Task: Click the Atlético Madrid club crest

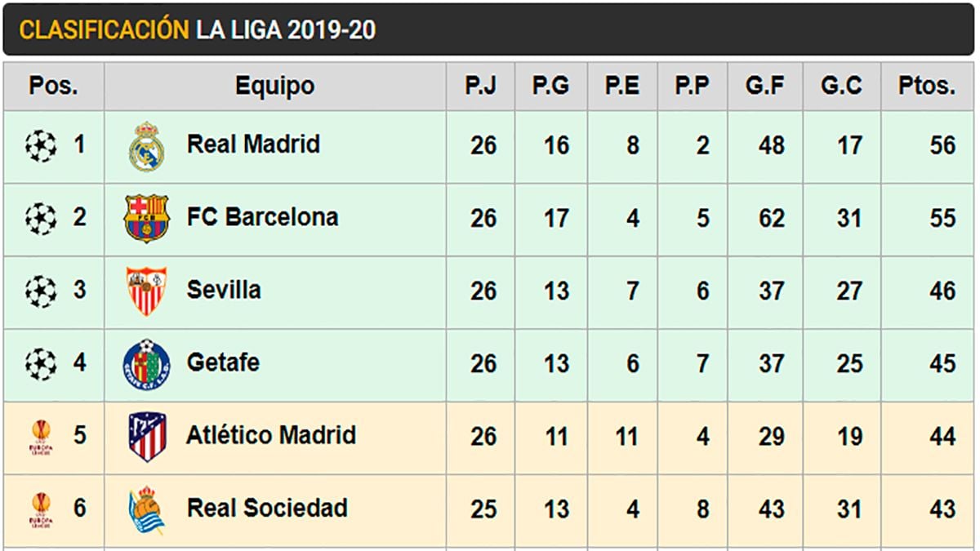Action: click(x=147, y=436)
